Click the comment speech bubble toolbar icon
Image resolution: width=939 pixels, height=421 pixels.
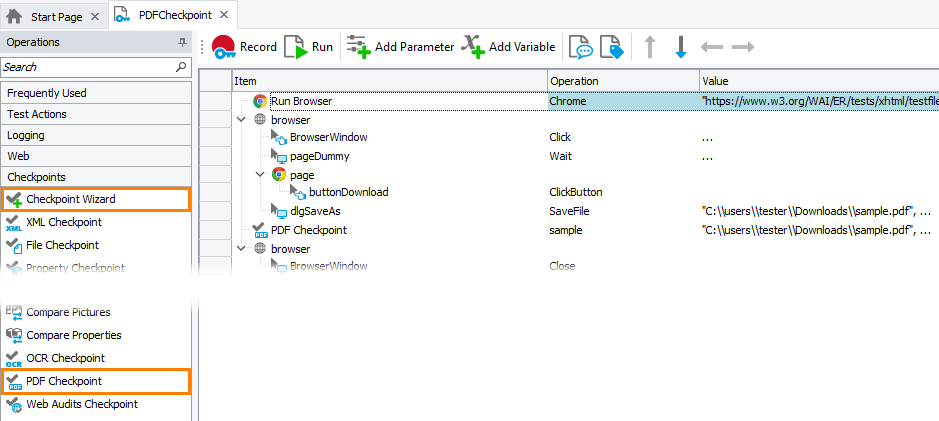[x=580, y=47]
